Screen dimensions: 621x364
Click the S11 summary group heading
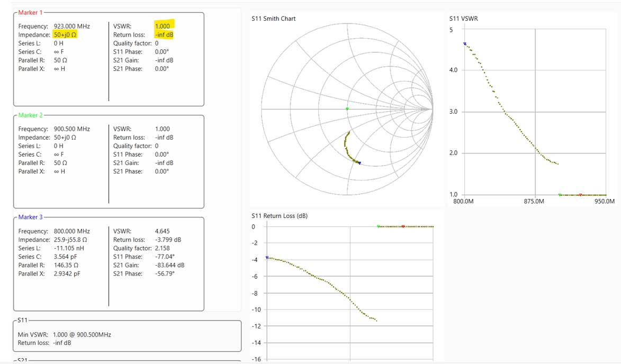pos(23,320)
